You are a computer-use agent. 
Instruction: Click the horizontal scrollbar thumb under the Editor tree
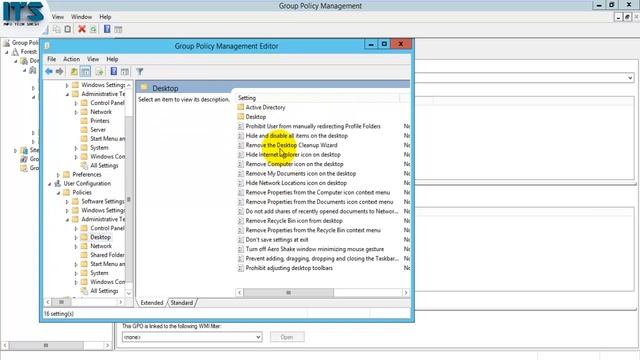(x=61, y=302)
